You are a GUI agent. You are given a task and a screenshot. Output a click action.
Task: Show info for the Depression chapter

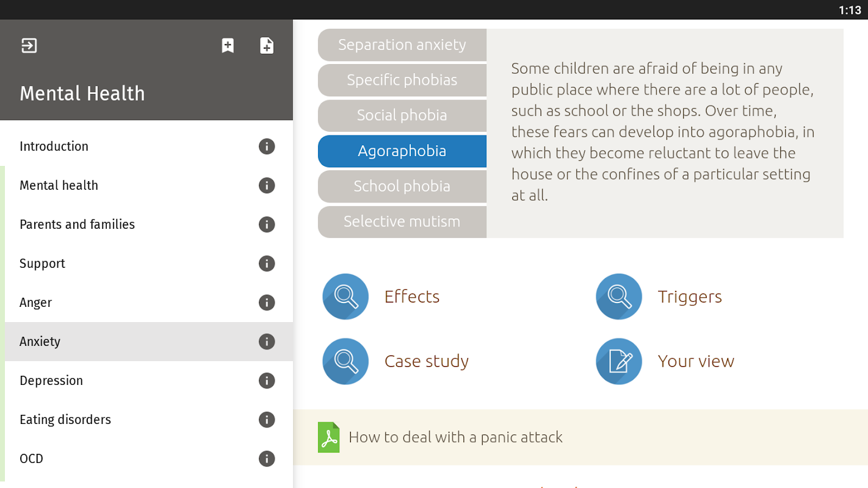267,381
